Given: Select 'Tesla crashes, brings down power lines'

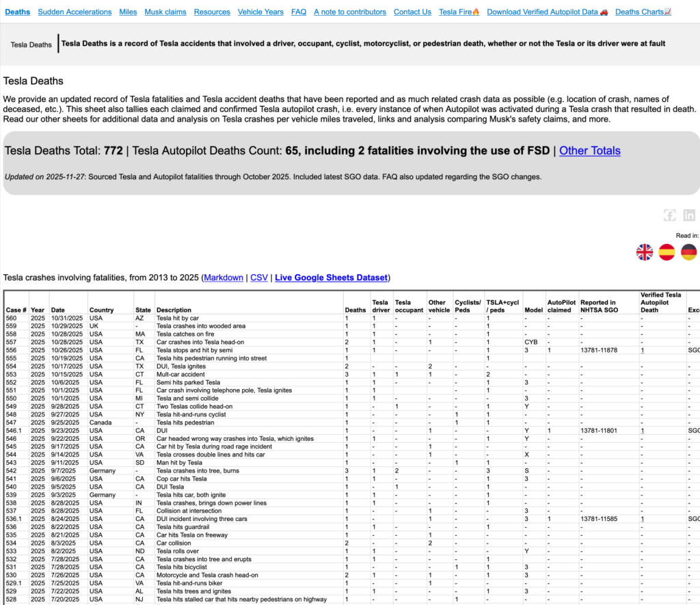Looking at the screenshot, I should click(212, 502).
